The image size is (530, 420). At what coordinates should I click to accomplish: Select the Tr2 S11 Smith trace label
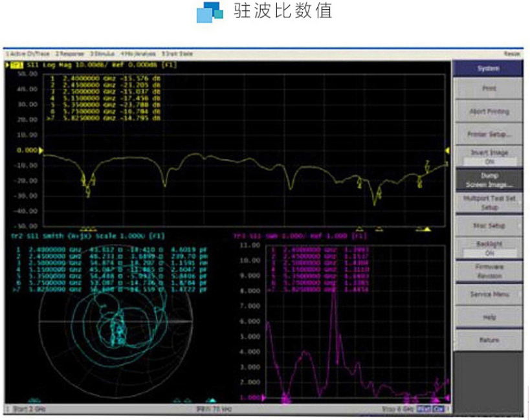point(88,236)
